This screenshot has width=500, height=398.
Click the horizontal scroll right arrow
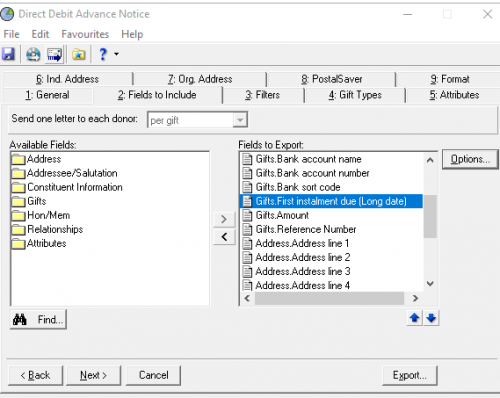[x=415, y=298]
